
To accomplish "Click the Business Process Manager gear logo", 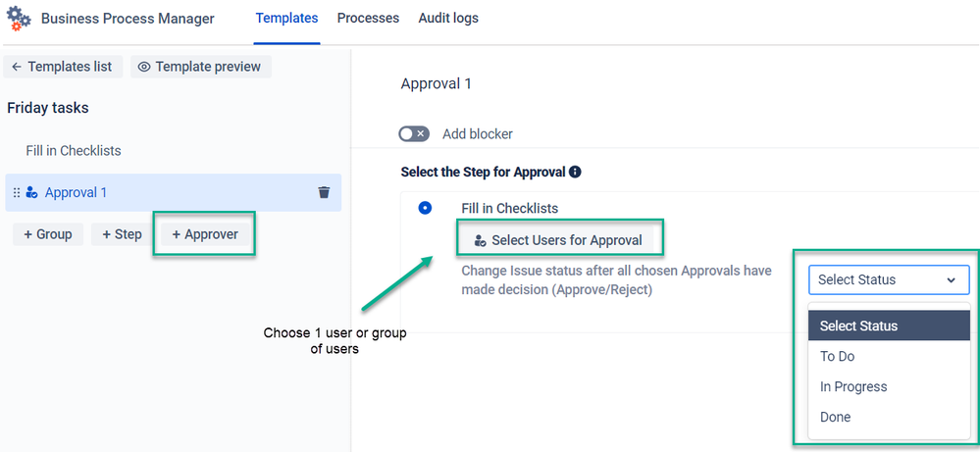I will (18, 18).
